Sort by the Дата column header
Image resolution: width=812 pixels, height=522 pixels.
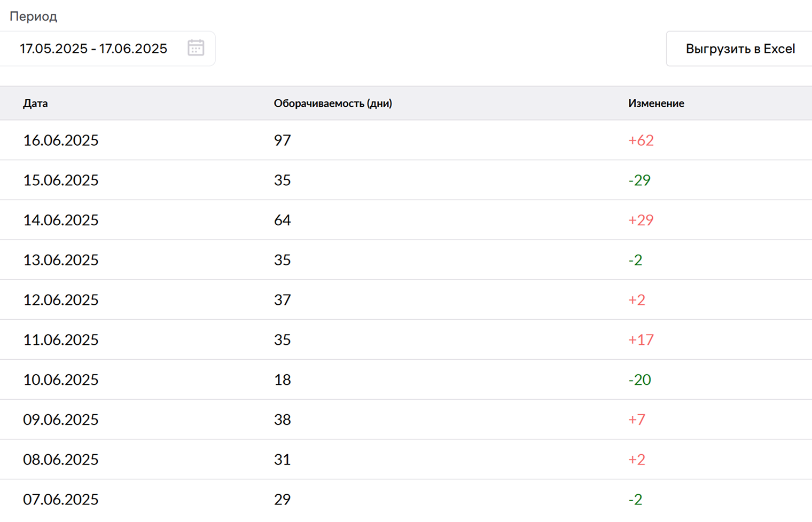35,103
